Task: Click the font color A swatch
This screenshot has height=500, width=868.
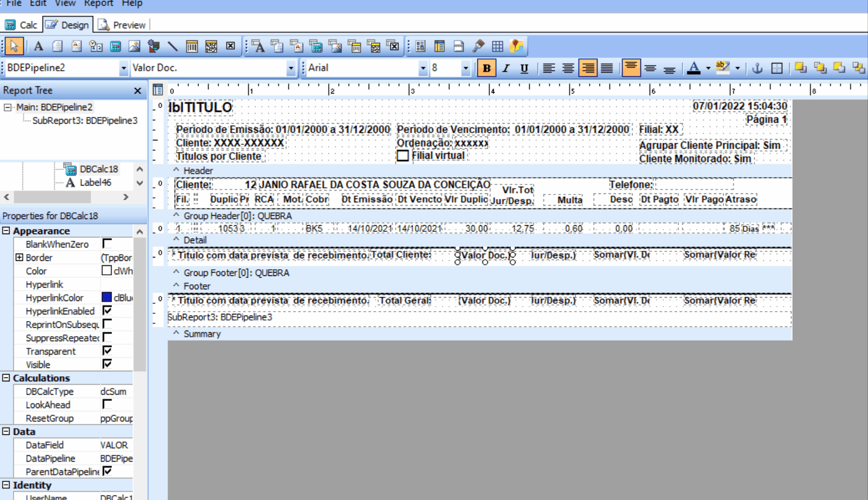Action: pyautogui.click(x=694, y=68)
